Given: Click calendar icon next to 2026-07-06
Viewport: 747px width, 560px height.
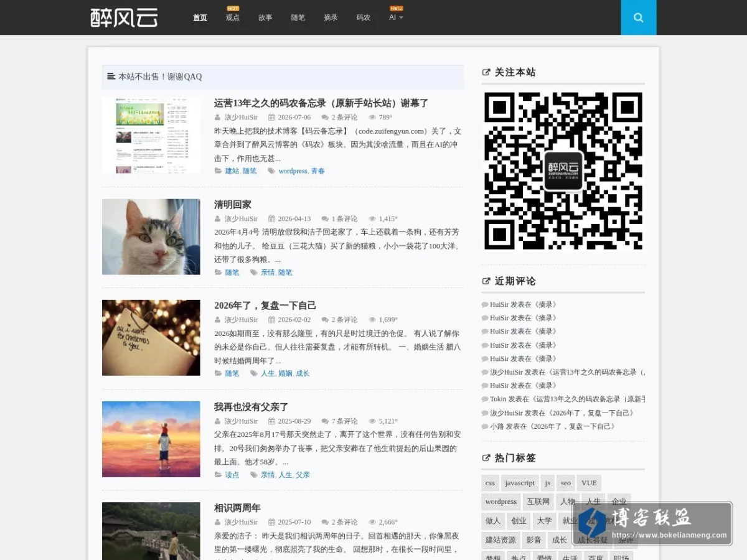Looking at the screenshot, I should coord(271,118).
